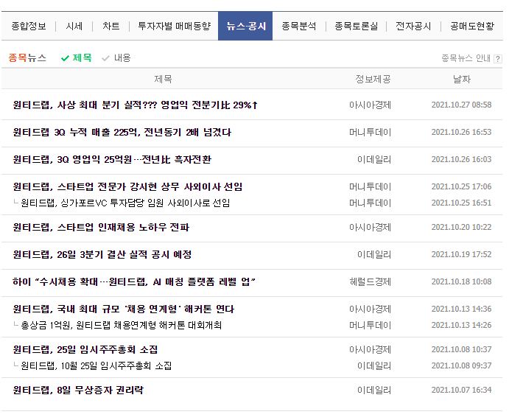Open related article 총상금 1억원 해커톤 대회개최
This screenshot has height=420, width=509.
pyautogui.click(x=121, y=325)
